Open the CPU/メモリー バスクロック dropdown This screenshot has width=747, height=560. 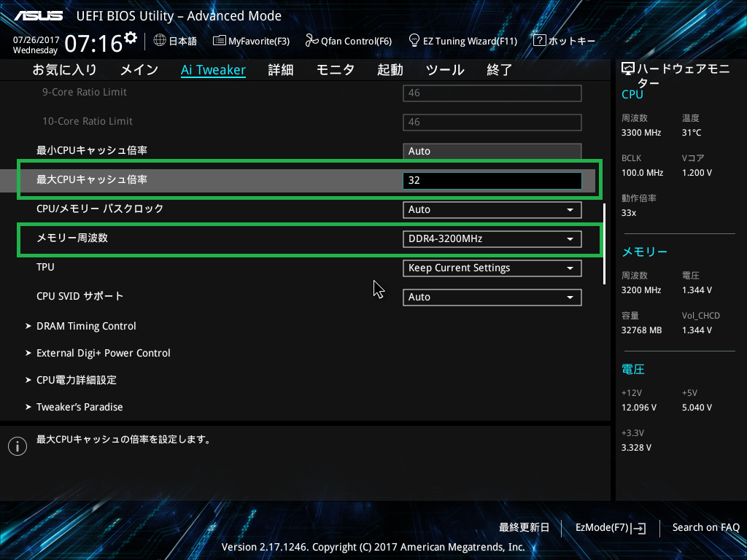[x=492, y=210]
